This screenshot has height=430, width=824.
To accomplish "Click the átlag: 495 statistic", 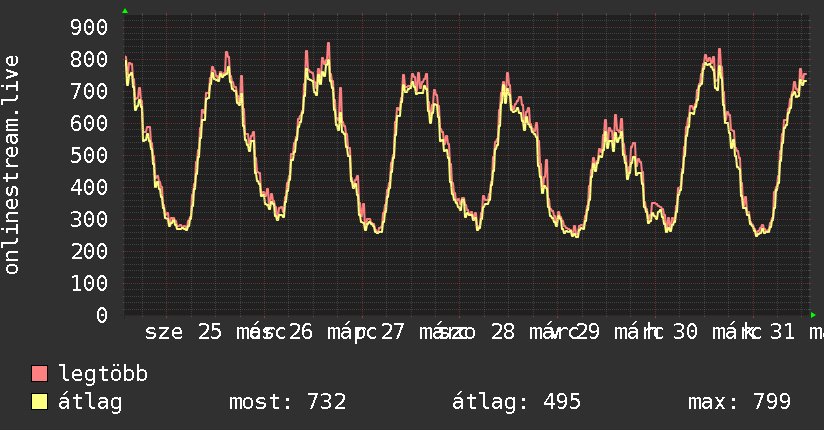I will [x=516, y=402].
